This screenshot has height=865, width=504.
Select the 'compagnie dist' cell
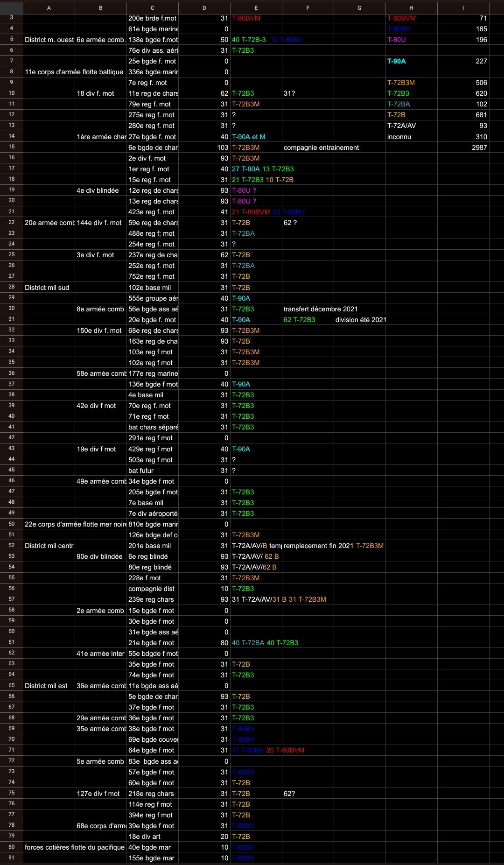pyautogui.click(x=152, y=589)
